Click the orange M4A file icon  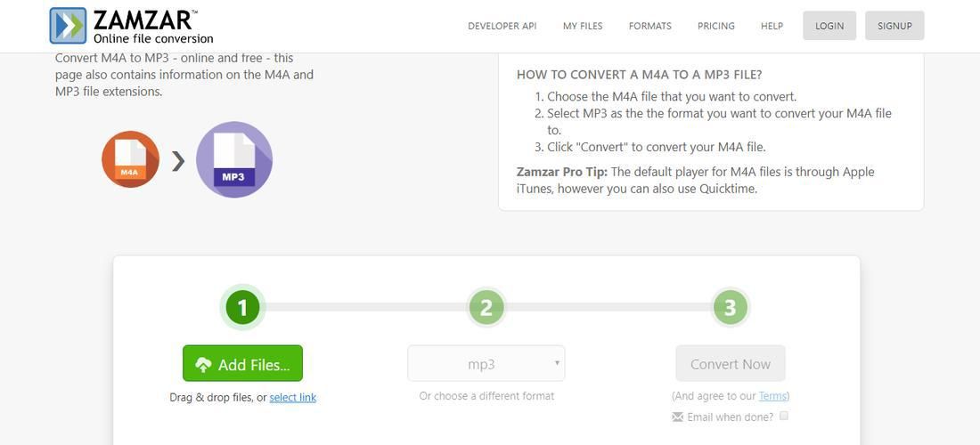[130, 159]
